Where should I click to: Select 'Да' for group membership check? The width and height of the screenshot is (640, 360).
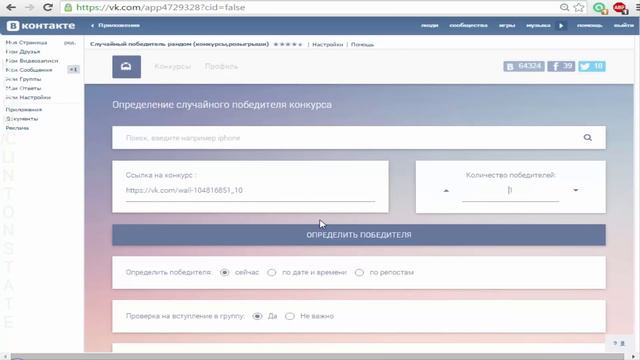click(x=257, y=316)
